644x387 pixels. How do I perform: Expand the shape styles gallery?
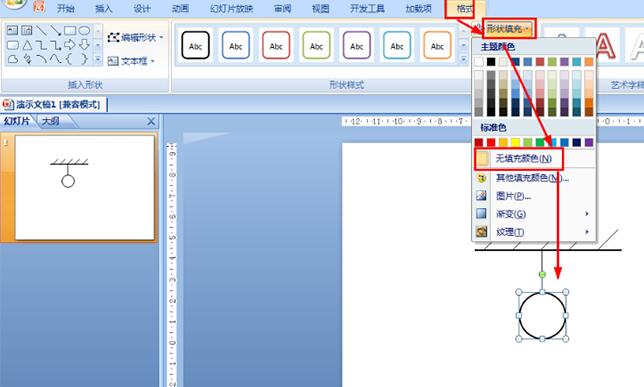463,60
